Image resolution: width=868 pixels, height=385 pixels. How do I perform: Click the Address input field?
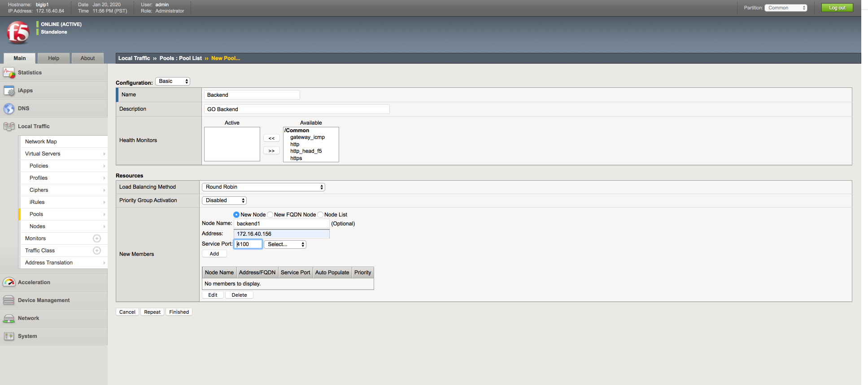point(282,234)
